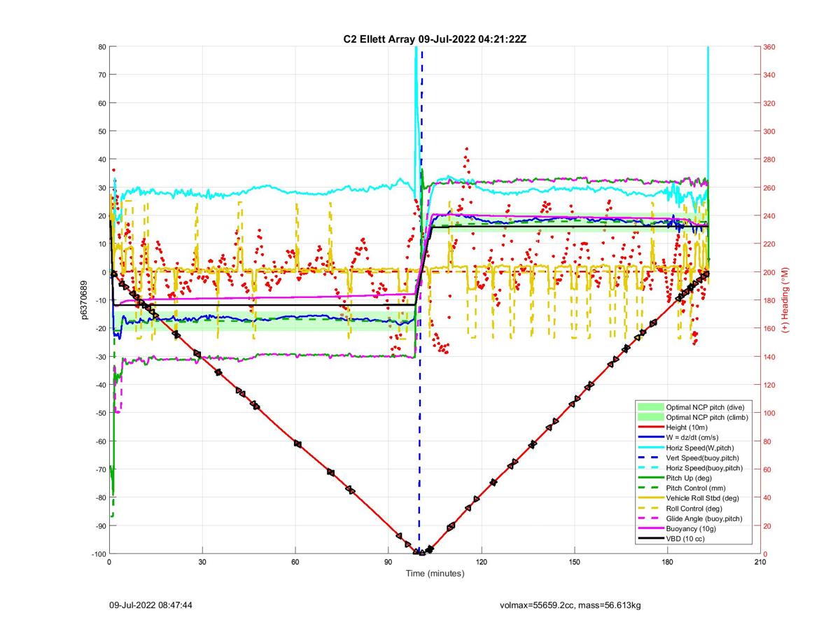Image resolution: width=840 pixels, height=622 pixels.
Task: Click tick label 260 on the heading axis
Action: pyautogui.click(x=769, y=188)
